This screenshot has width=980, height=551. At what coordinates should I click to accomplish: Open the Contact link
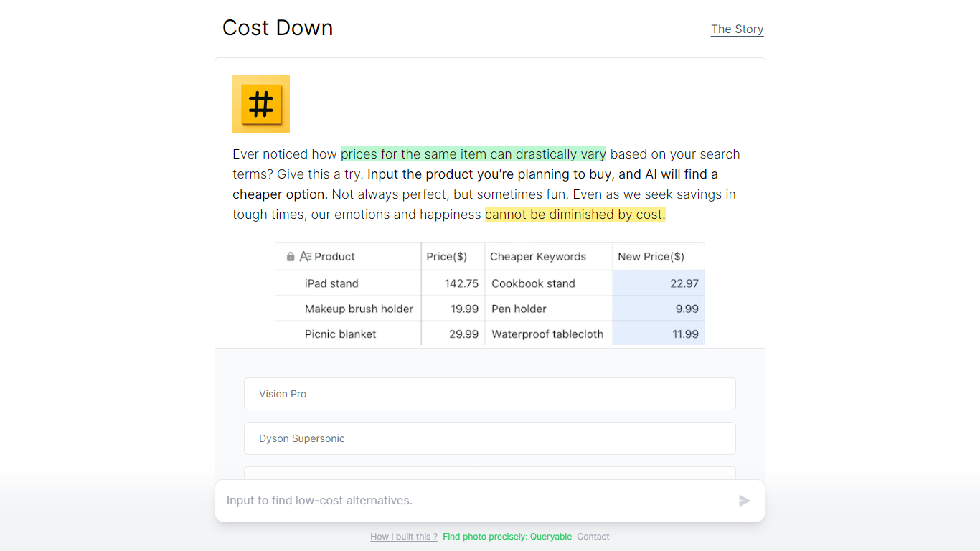tap(593, 537)
